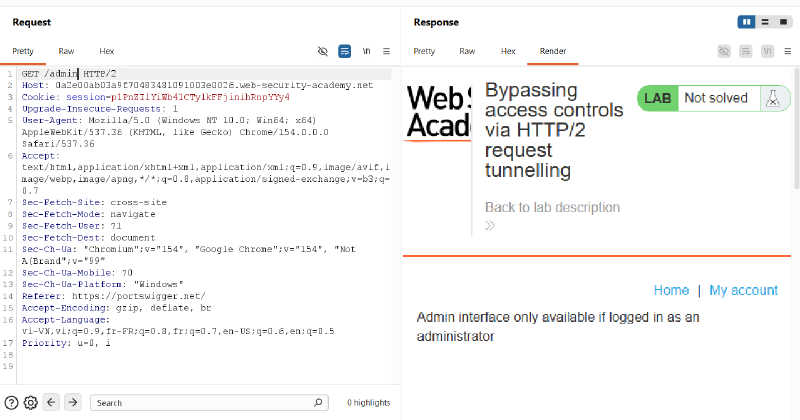Open search settings gear icon
The image size is (800, 420).
coord(31,403)
